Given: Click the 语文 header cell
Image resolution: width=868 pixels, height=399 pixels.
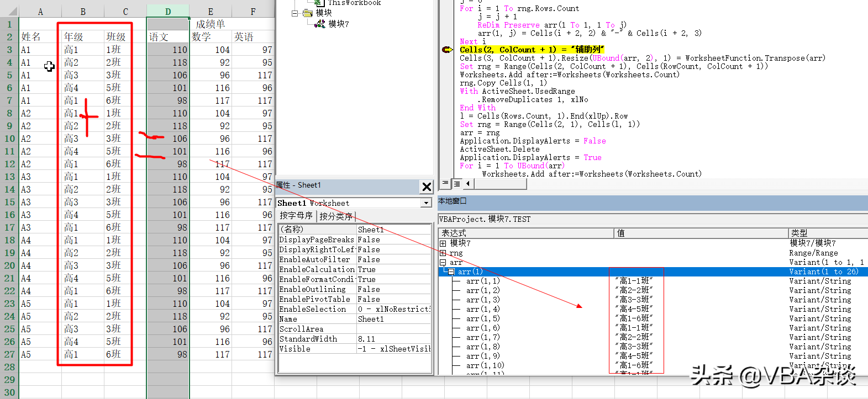Looking at the screenshot, I should pos(168,37).
